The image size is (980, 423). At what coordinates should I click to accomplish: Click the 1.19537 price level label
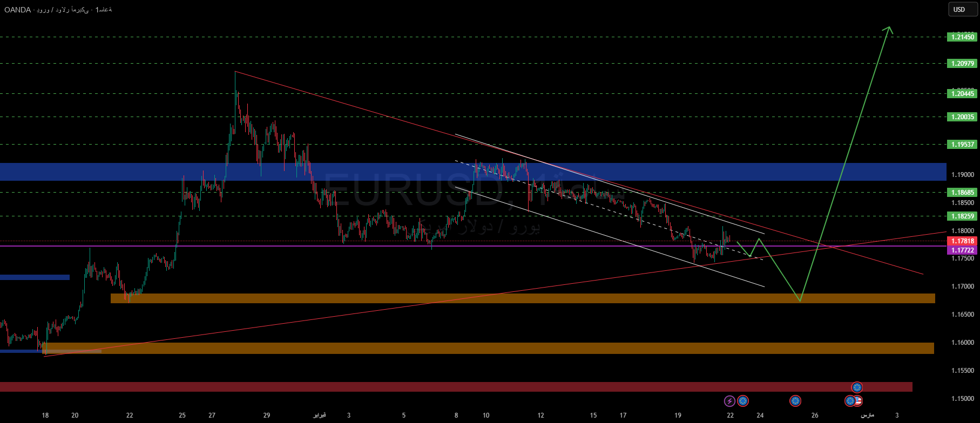[963, 145]
